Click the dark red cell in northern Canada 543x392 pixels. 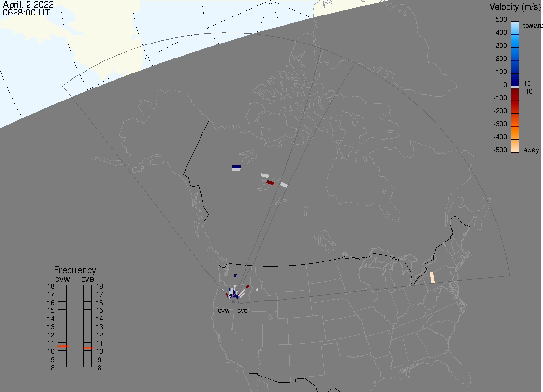[x=270, y=182]
